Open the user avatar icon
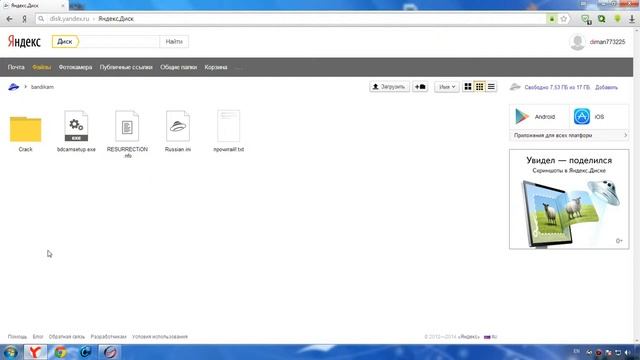 click(x=577, y=42)
